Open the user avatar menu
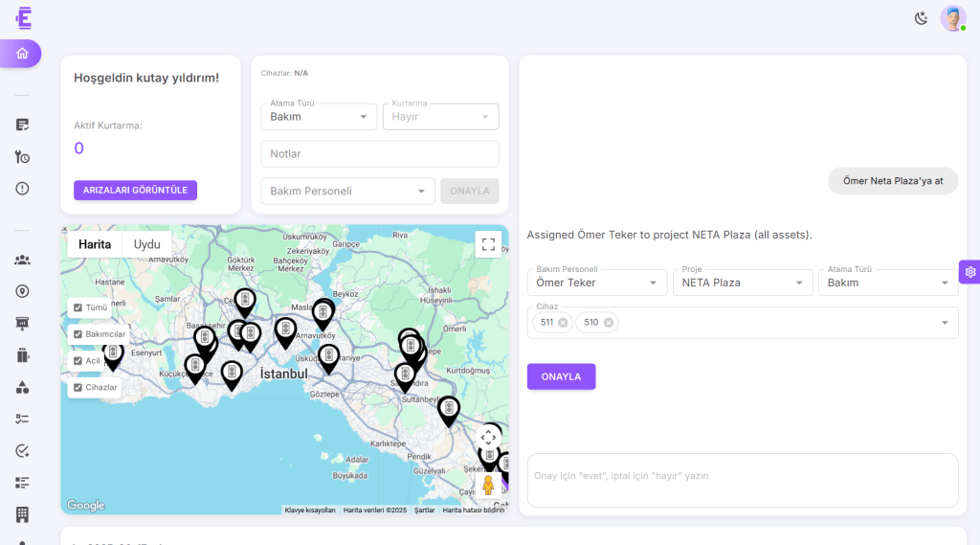This screenshot has width=980, height=545. click(953, 18)
